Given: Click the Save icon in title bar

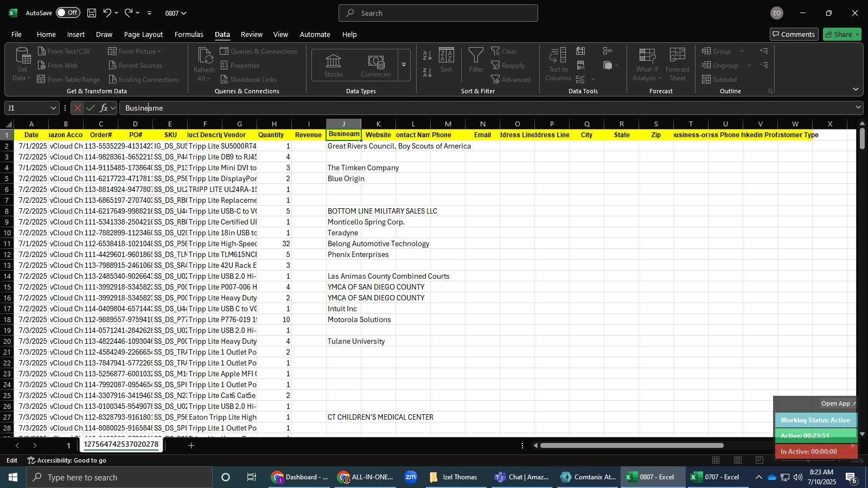Looking at the screenshot, I should [92, 12].
